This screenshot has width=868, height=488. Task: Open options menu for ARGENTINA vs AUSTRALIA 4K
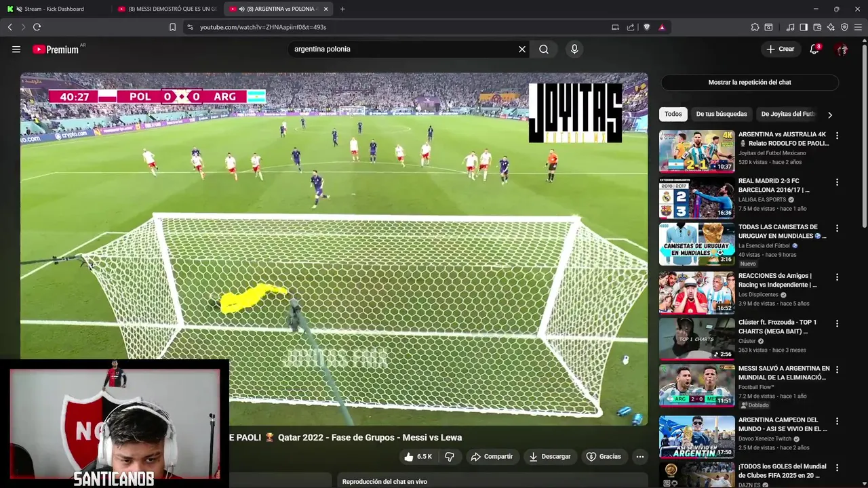(837, 136)
